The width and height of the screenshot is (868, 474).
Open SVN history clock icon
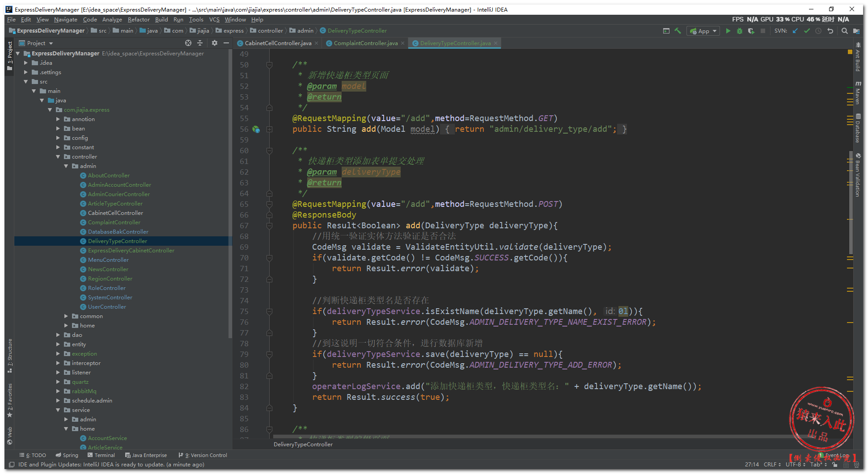click(x=818, y=31)
